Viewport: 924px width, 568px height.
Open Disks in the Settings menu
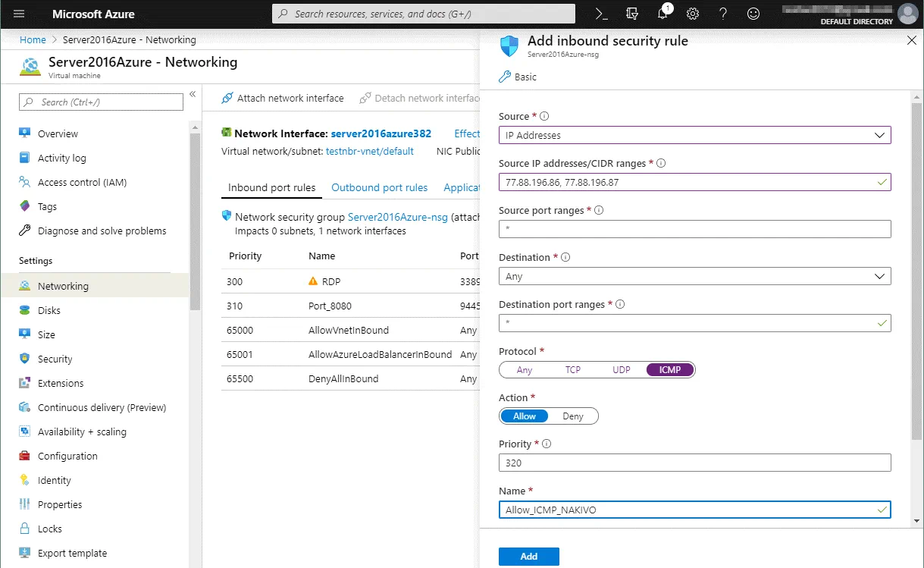pos(49,310)
